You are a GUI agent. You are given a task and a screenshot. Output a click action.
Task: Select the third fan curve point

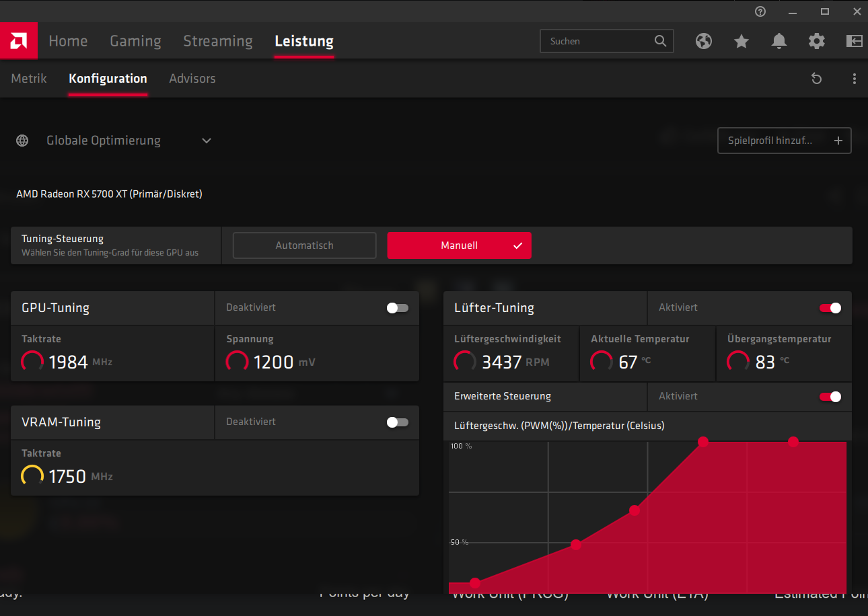pyautogui.click(x=635, y=510)
